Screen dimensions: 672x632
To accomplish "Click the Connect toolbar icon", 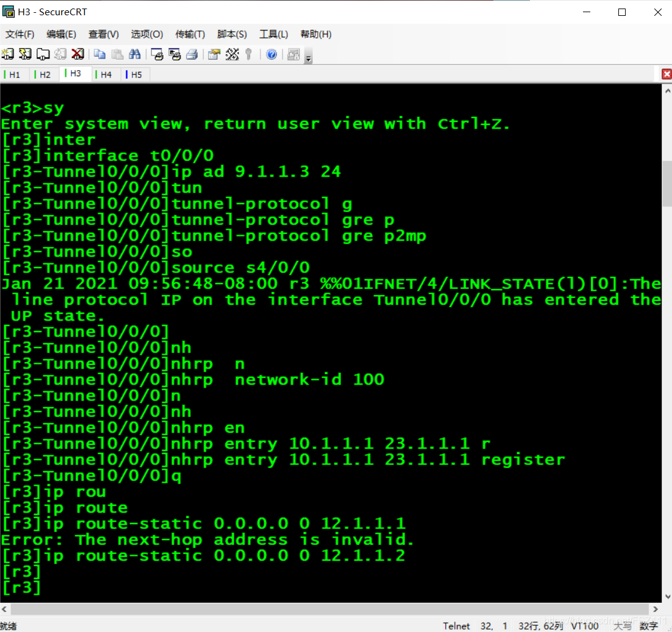I will pos(8,54).
